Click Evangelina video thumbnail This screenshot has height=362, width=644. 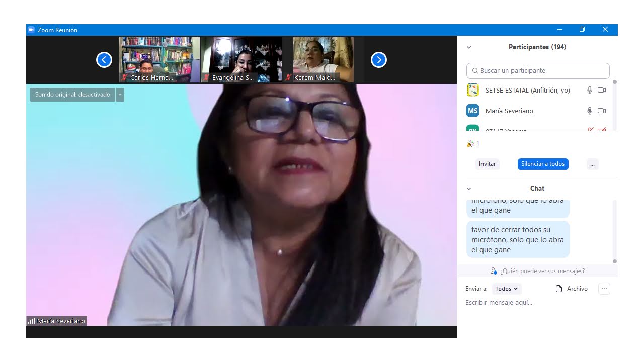242,59
